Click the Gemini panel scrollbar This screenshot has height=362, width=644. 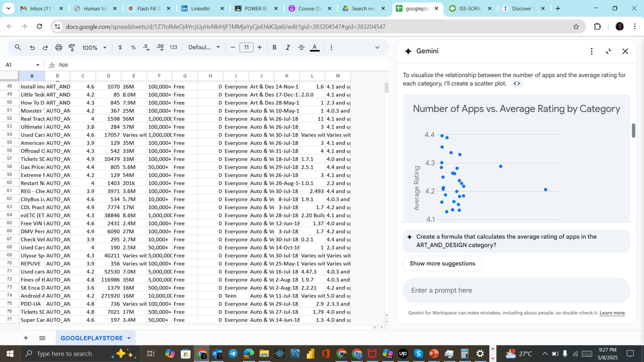634,130
